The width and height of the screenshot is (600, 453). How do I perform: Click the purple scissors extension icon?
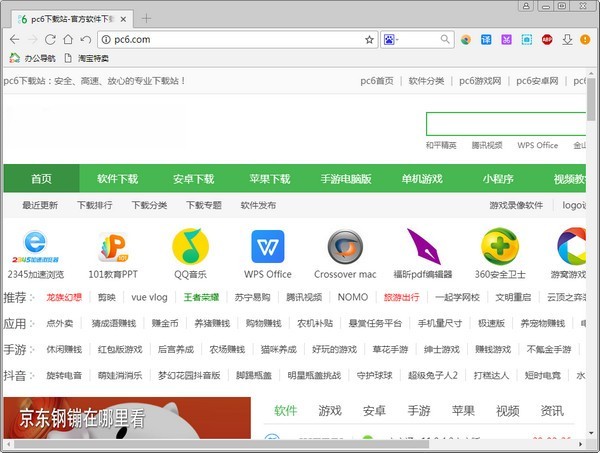coord(506,39)
